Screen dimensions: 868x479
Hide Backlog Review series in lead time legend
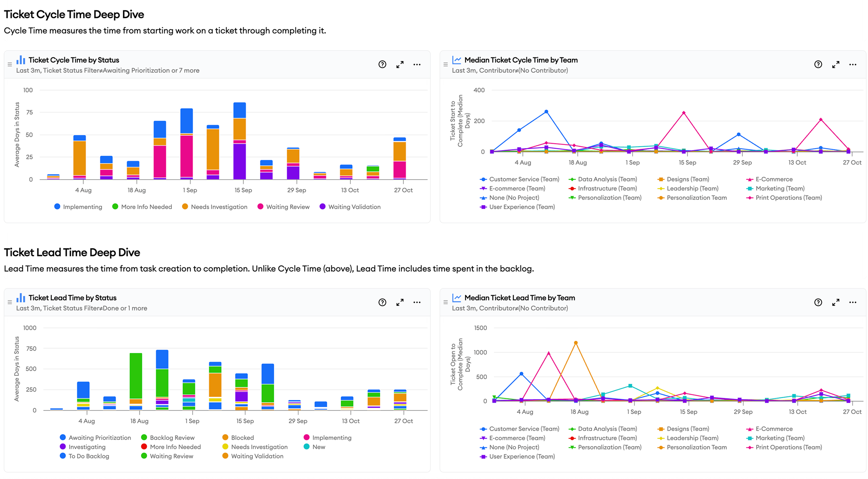(x=172, y=437)
